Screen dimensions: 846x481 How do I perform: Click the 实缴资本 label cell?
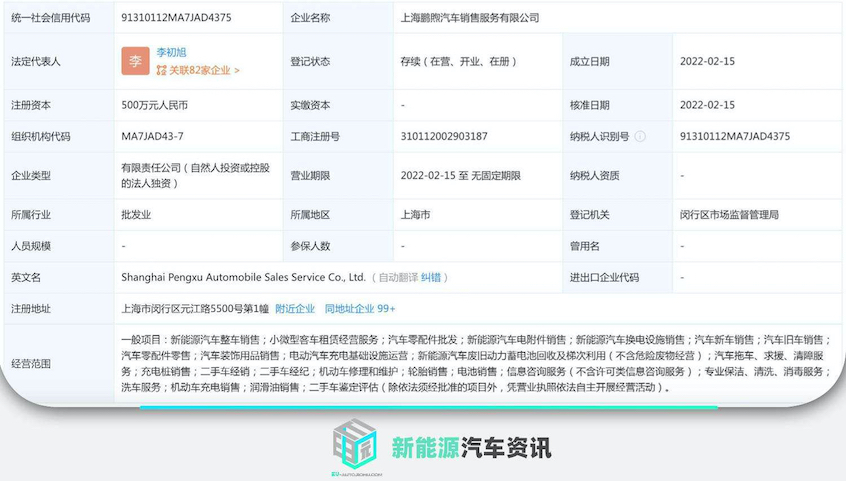point(338,105)
